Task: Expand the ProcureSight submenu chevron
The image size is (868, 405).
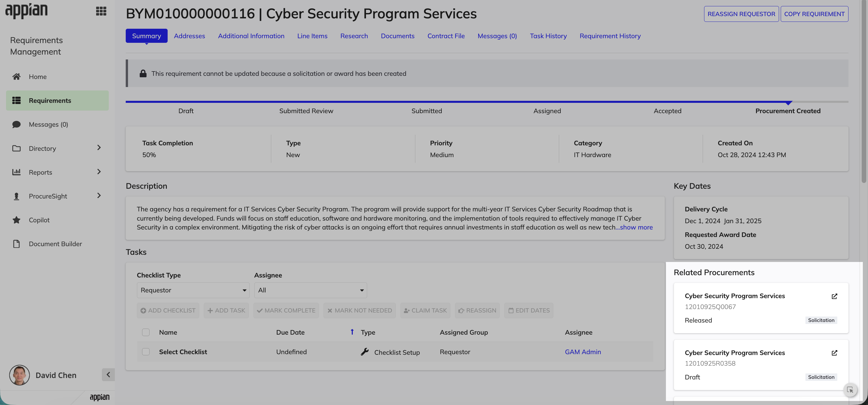Action: [99, 196]
